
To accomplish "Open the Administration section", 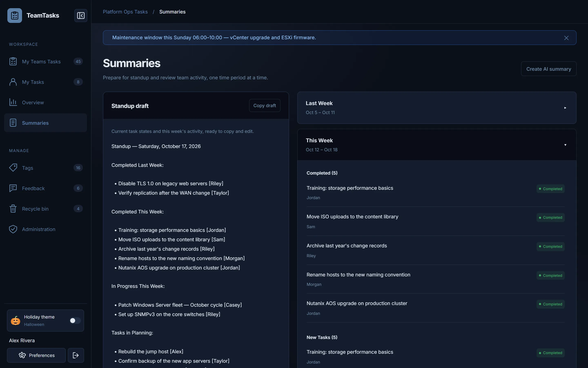I will pos(46,229).
